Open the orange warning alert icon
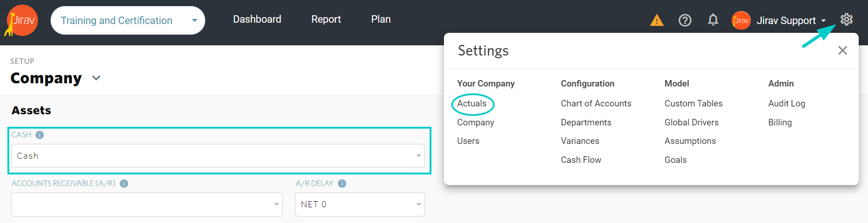 pyautogui.click(x=657, y=20)
